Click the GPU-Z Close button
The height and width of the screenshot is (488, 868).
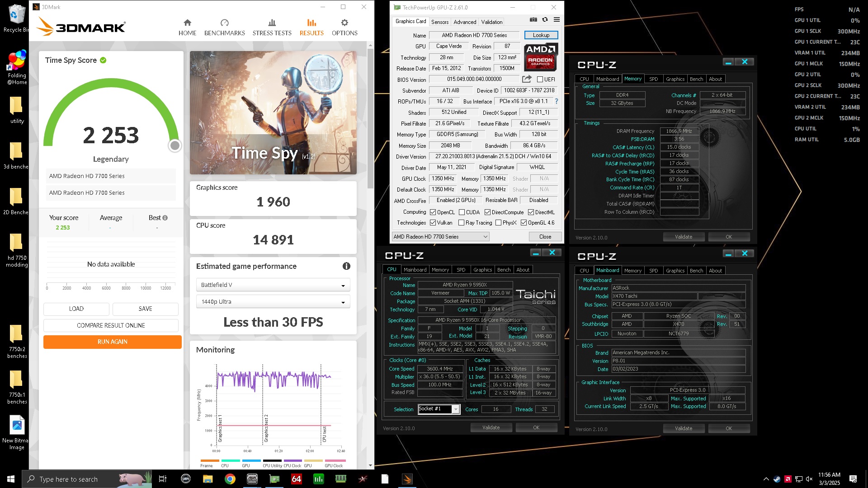pos(545,237)
